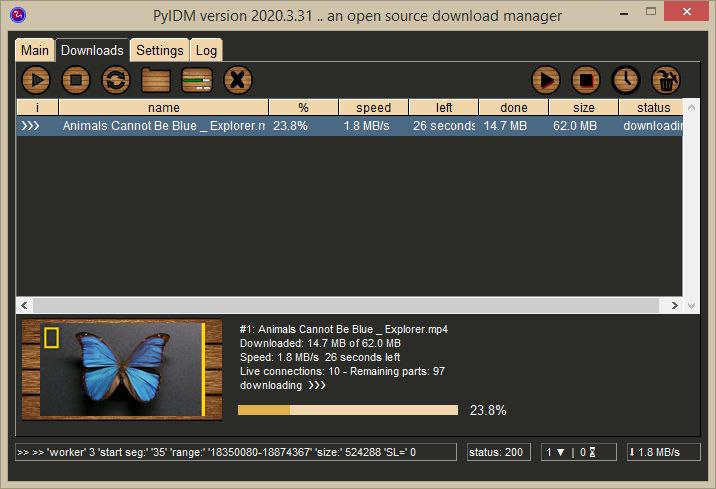Sort by the size column header
Image resolution: width=716 pixels, height=489 pixels.
[584, 107]
